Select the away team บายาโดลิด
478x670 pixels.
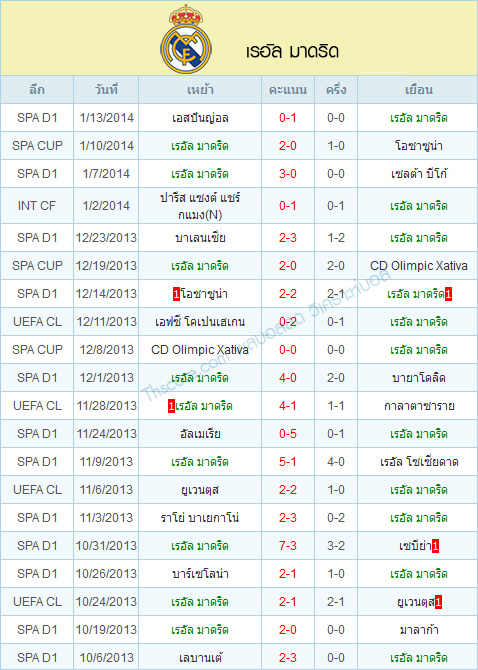point(418,378)
